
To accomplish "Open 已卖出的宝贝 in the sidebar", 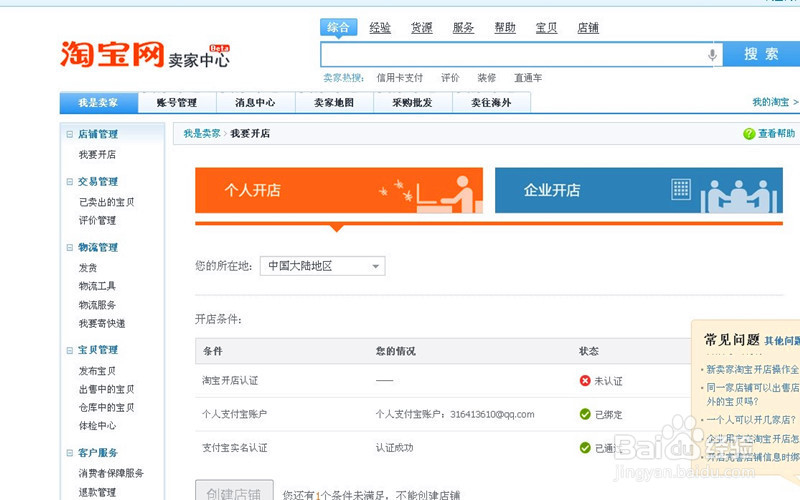I will (107, 202).
